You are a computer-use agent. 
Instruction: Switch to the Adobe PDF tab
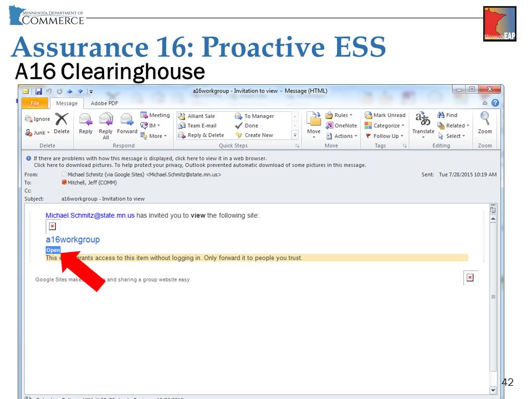104,103
